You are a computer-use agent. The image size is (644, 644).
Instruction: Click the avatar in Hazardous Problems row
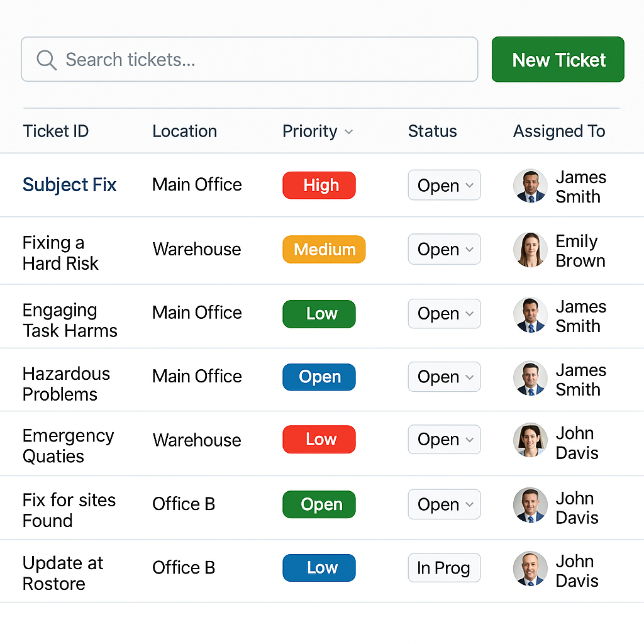530,378
